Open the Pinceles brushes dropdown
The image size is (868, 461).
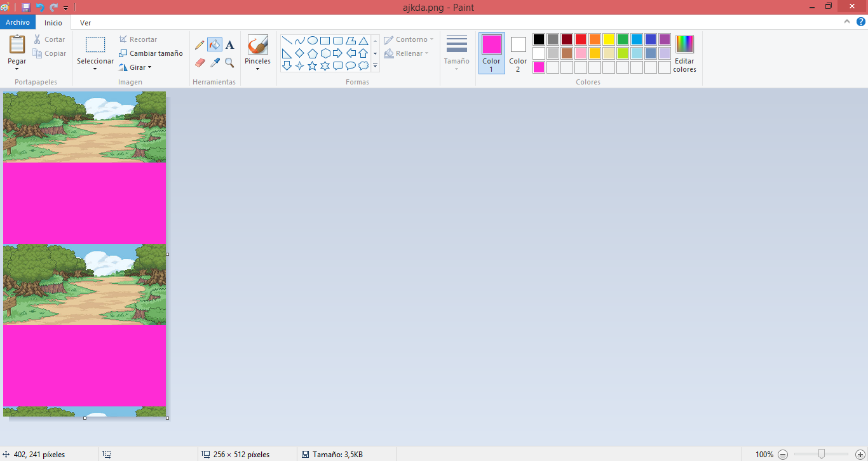(257, 69)
